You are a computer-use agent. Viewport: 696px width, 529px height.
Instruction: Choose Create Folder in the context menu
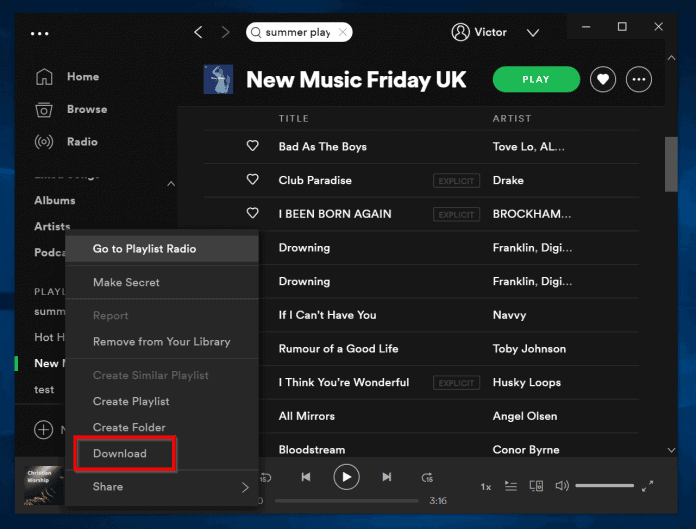coord(162,427)
